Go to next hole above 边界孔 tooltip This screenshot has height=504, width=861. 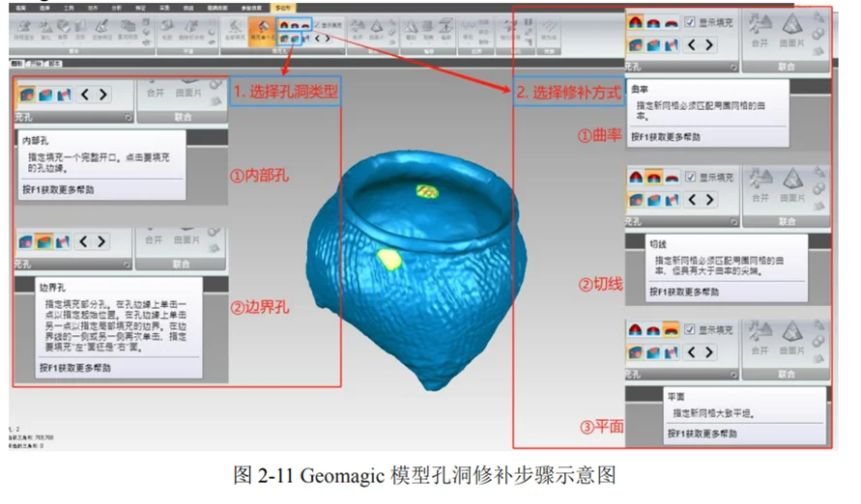click(101, 241)
